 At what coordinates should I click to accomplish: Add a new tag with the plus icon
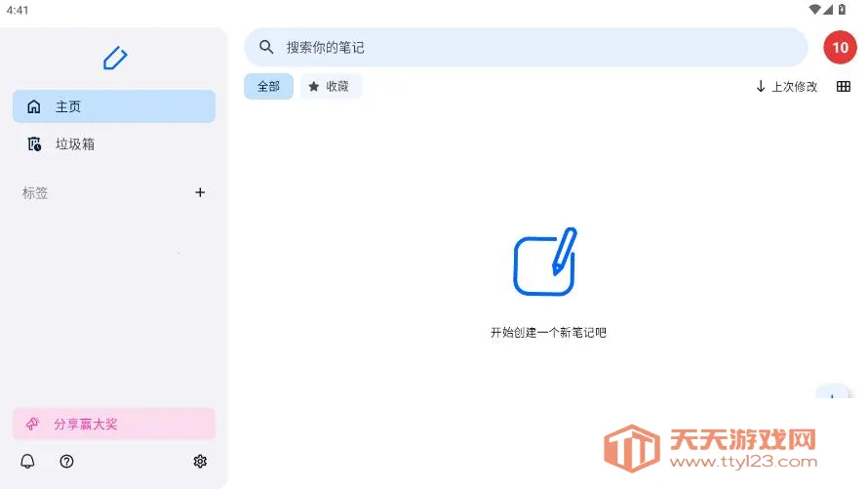tap(200, 192)
